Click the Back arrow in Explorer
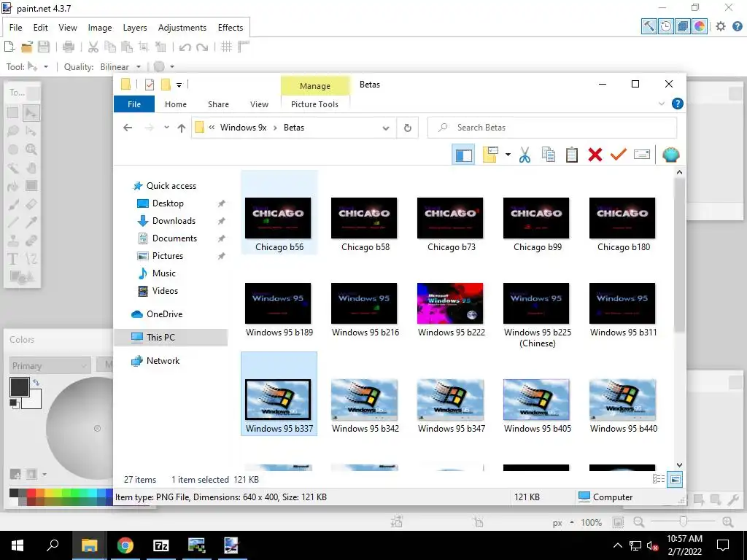The width and height of the screenshot is (747, 560). point(128,128)
